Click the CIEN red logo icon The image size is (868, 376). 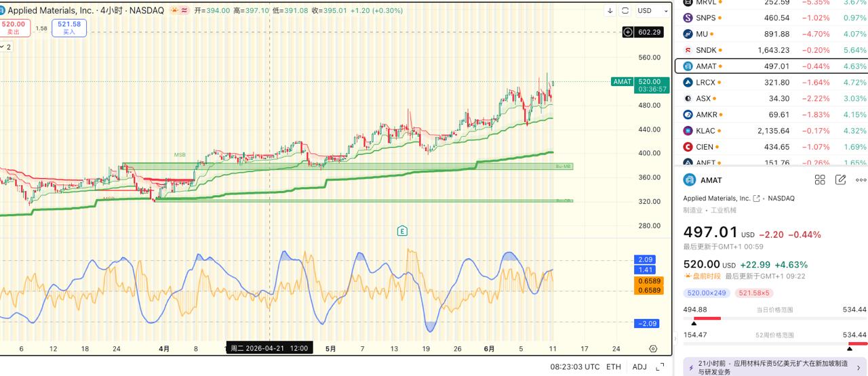coord(688,147)
